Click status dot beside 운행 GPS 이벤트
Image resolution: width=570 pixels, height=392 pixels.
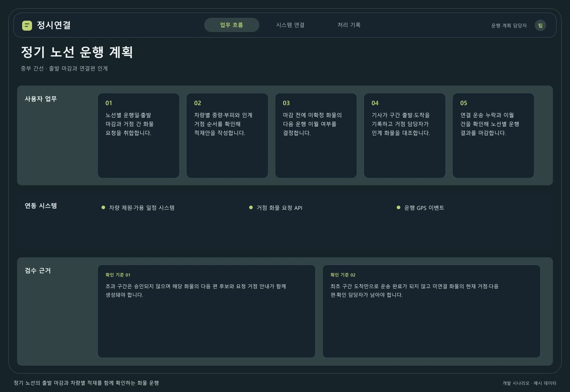pyautogui.click(x=398, y=207)
